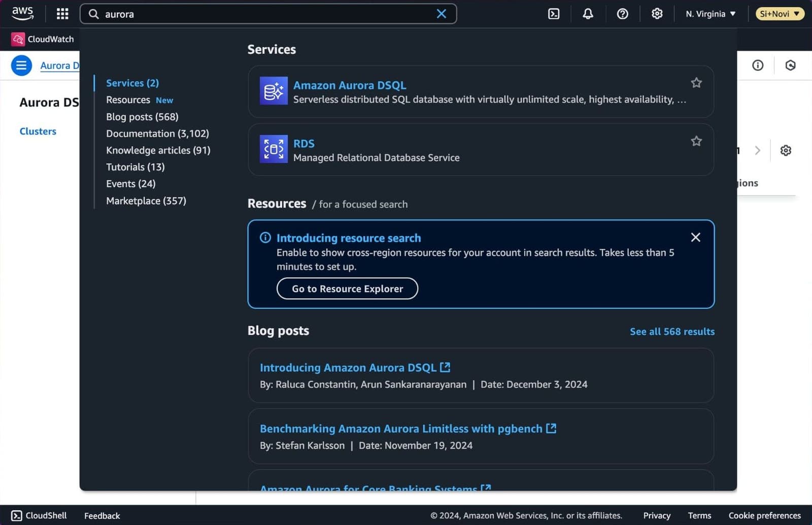
Task: Clear the aurora search text
Action: [442, 14]
